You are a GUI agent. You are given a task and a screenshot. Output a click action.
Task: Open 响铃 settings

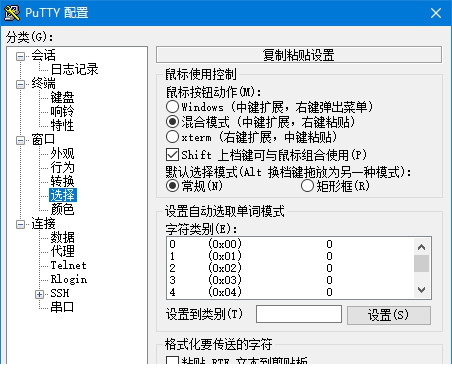pyautogui.click(x=62, y=111)
